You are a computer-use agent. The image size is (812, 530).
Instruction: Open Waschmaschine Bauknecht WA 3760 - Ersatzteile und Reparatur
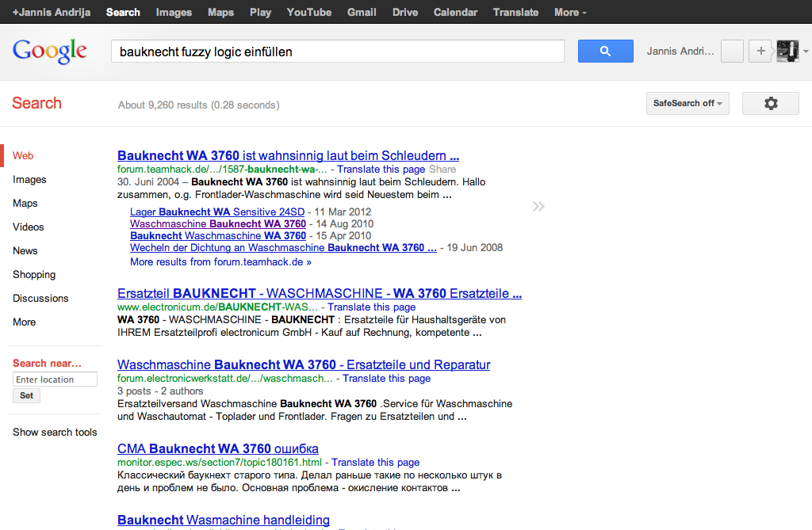point(304,365)
